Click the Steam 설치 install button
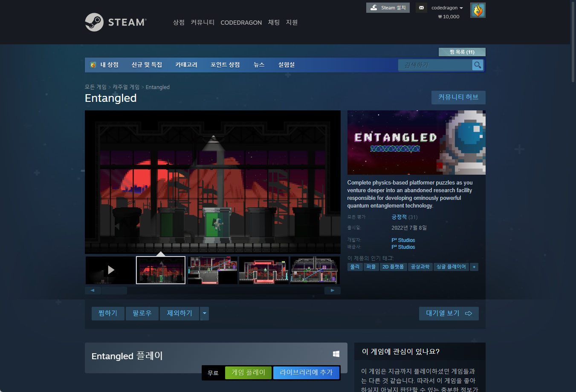 pos(388,8)
